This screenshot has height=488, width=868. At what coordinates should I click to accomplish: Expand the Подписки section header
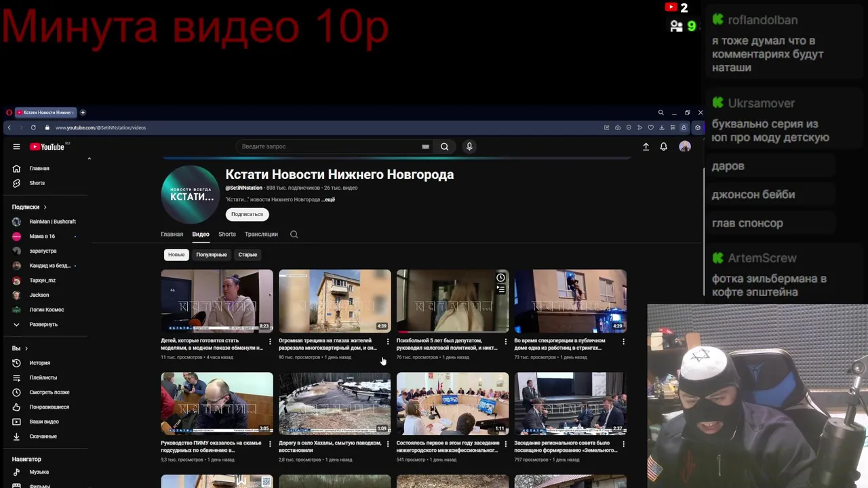pos(29,207)
